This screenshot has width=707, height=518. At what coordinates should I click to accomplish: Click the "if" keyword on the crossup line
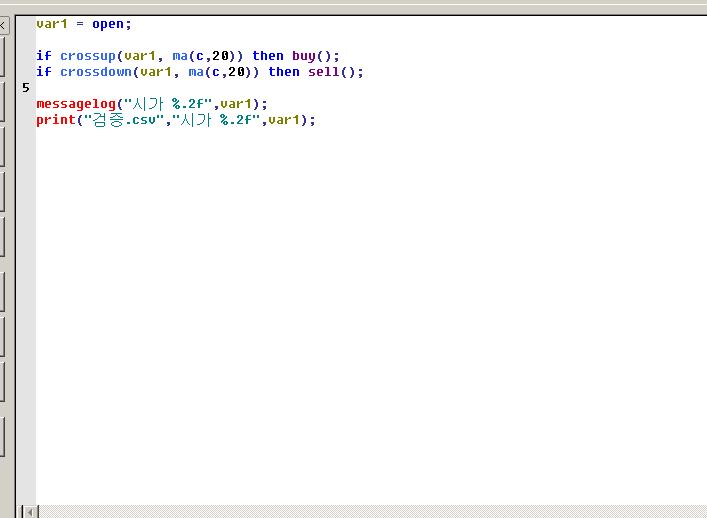pyautogui.click(x=44, y=56)
